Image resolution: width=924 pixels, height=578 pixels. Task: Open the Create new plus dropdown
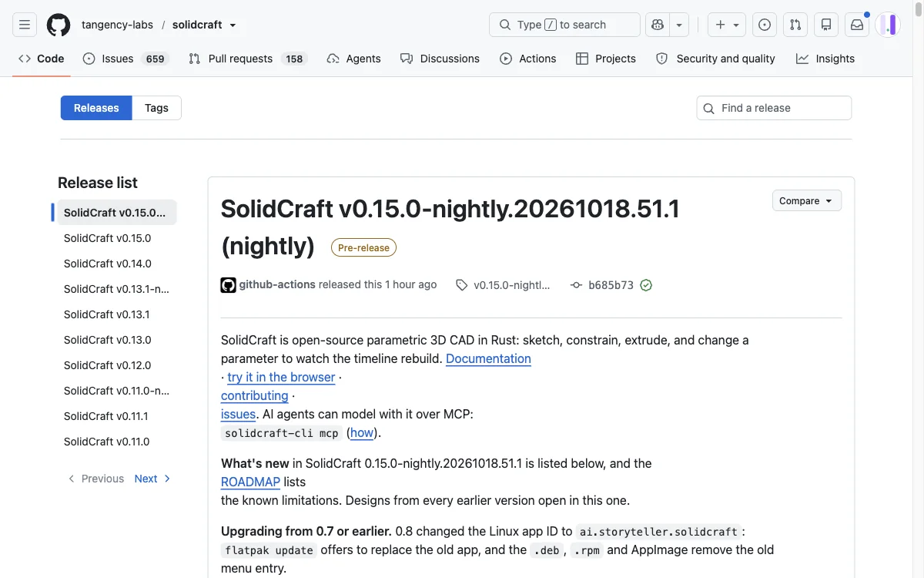pos(727,25)
